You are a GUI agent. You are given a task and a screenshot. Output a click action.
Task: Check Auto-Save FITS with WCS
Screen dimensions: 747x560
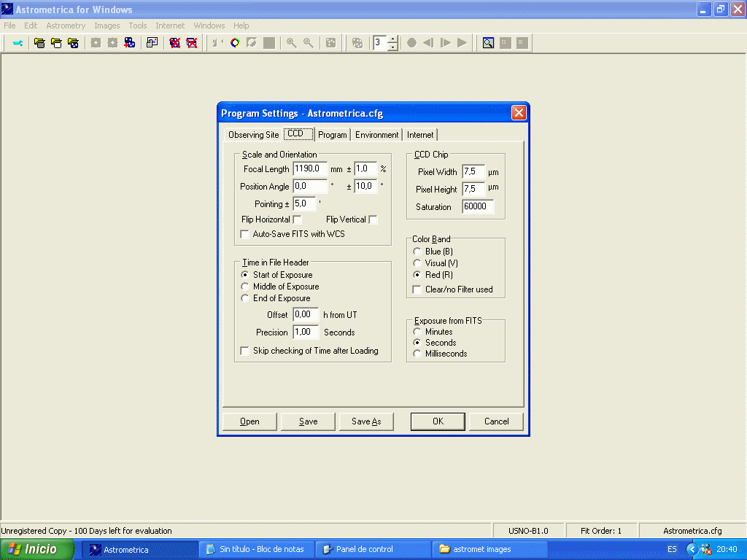(245, 234)
